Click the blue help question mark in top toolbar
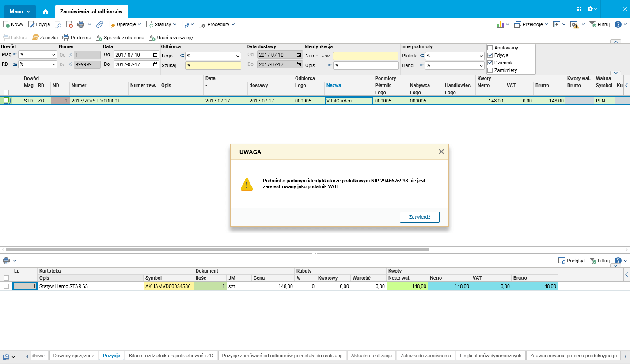The width and height of the screenshot is (630, 364). (x=618, y=24)
